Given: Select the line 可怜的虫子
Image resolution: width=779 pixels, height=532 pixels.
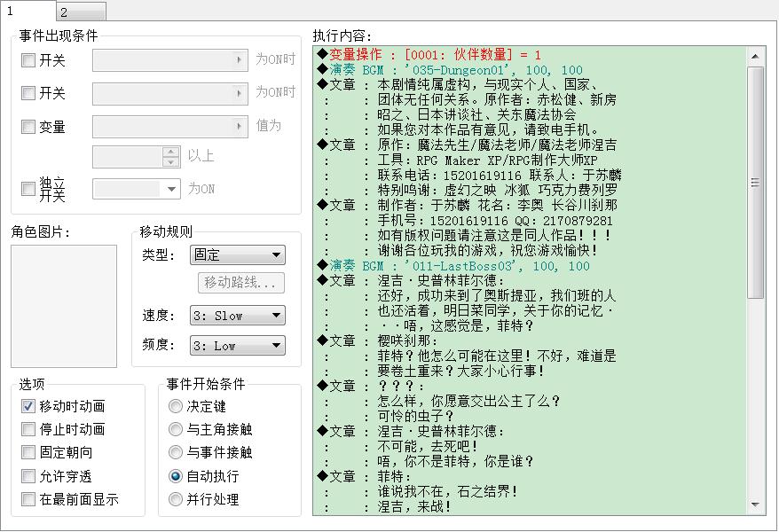Looking at the screenshot, I should [530, 416].
